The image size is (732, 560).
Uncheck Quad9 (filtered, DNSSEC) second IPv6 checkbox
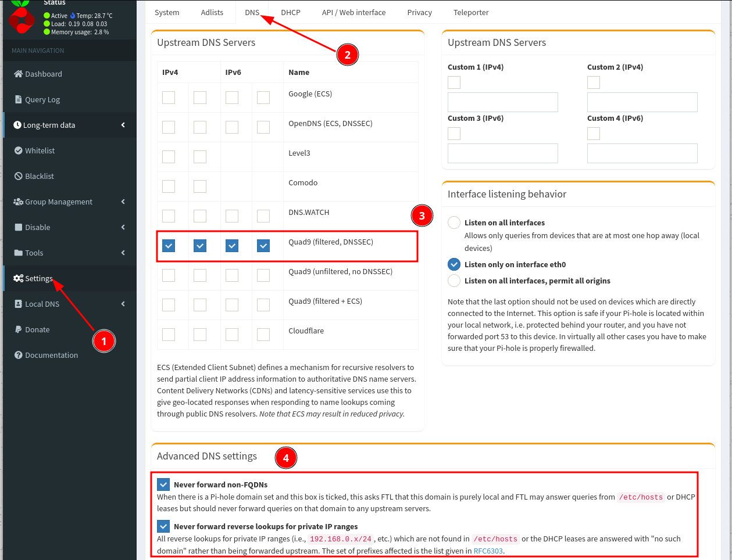coord(263,246)
